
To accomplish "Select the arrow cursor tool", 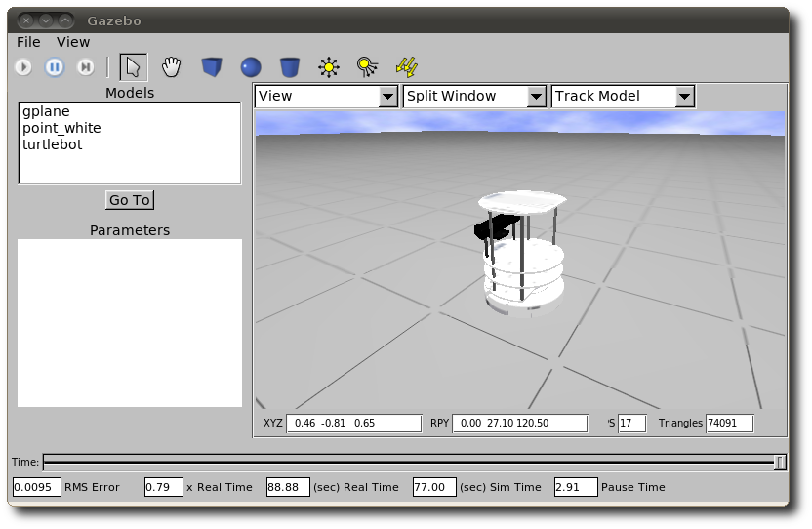I will [x=133, y=67].
